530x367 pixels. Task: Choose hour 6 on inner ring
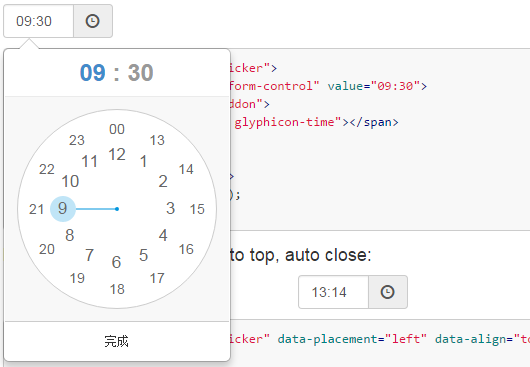[117, 262]
